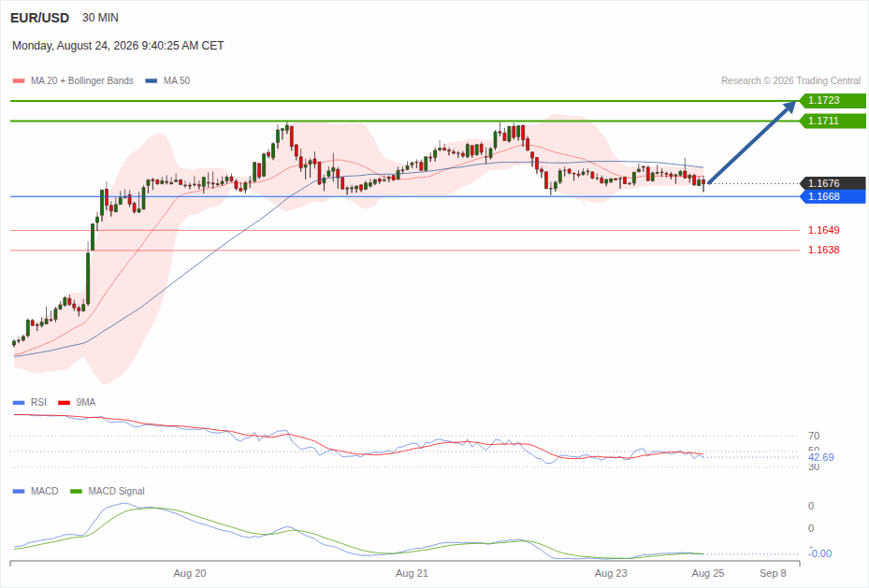Click the RSI legend label
Image resolution: width=869 pixels, height=588 pixels.
[x=38, y=403]
